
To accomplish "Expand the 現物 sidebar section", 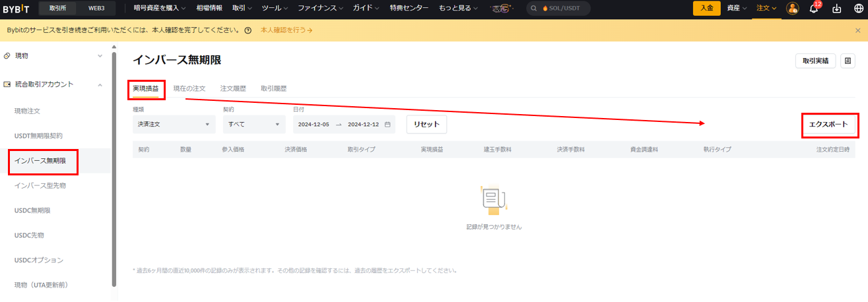I will tap(100, 56).
